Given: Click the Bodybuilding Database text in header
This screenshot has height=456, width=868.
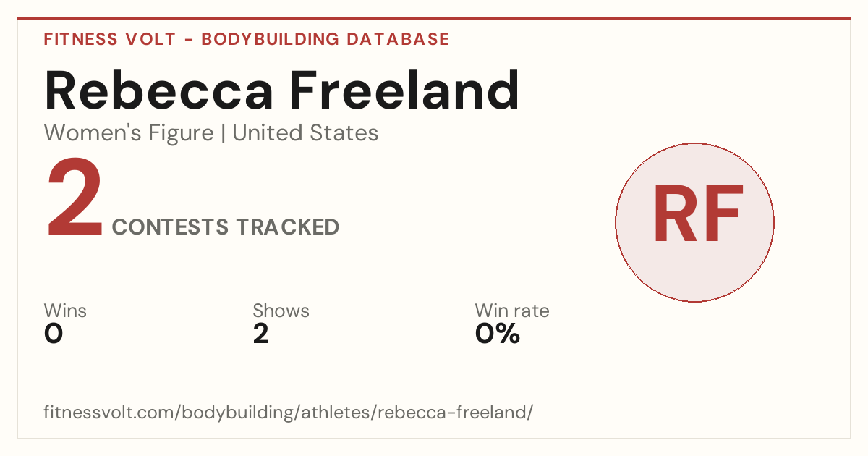Looking at the screenshot, I should (325, 39).
